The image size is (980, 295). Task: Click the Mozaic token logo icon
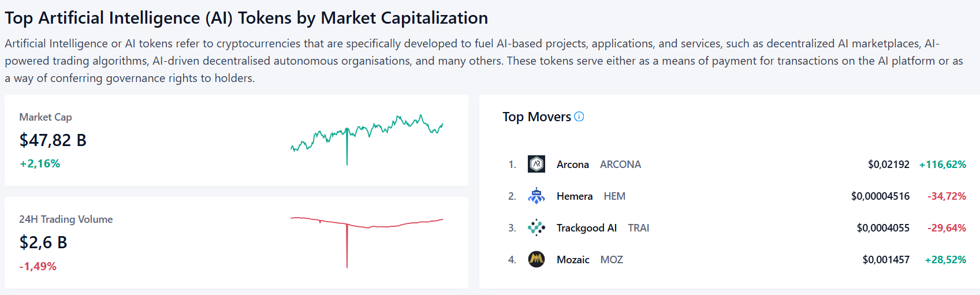click(536, 260)
